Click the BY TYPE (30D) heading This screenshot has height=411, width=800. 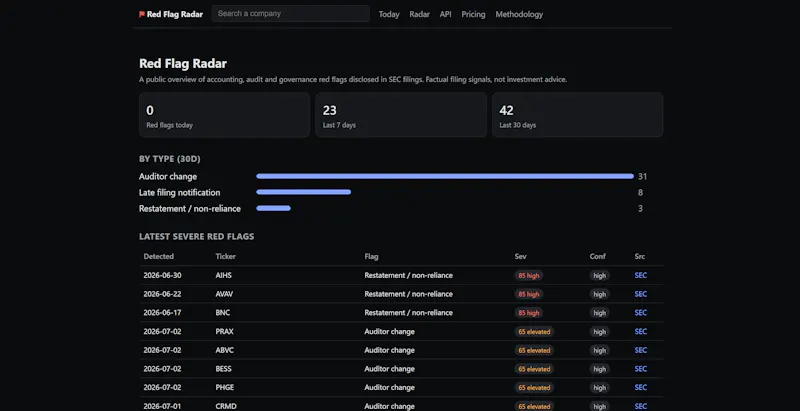click(x=170, y=159)
